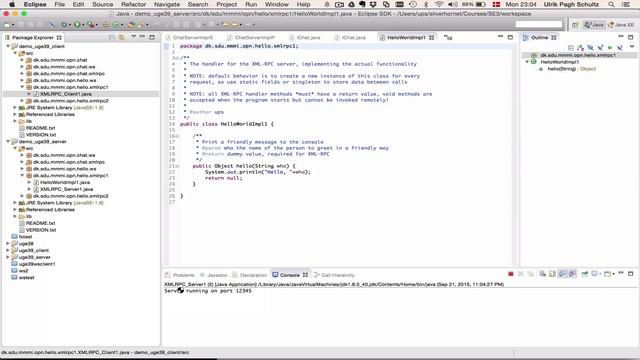Toggle Hide Static Members in Outline
This screenshot has width=640, height=360.
click(x=600, y=48)
